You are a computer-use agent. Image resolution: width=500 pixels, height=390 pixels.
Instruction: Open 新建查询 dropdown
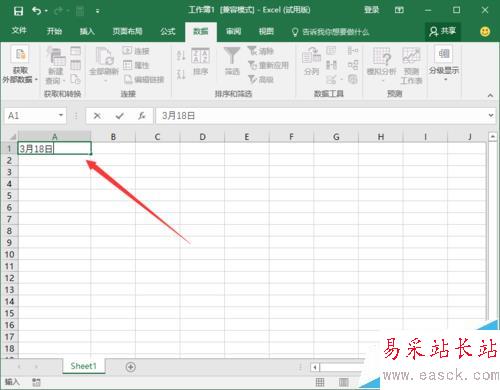tap(55, 66)
